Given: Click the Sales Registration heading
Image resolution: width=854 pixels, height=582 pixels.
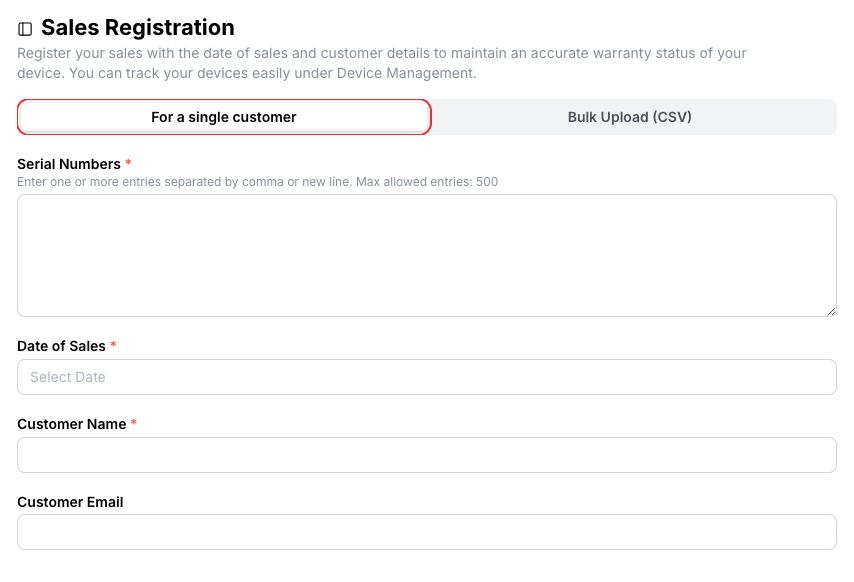Looking at the screenshot, I should point(138,28).
